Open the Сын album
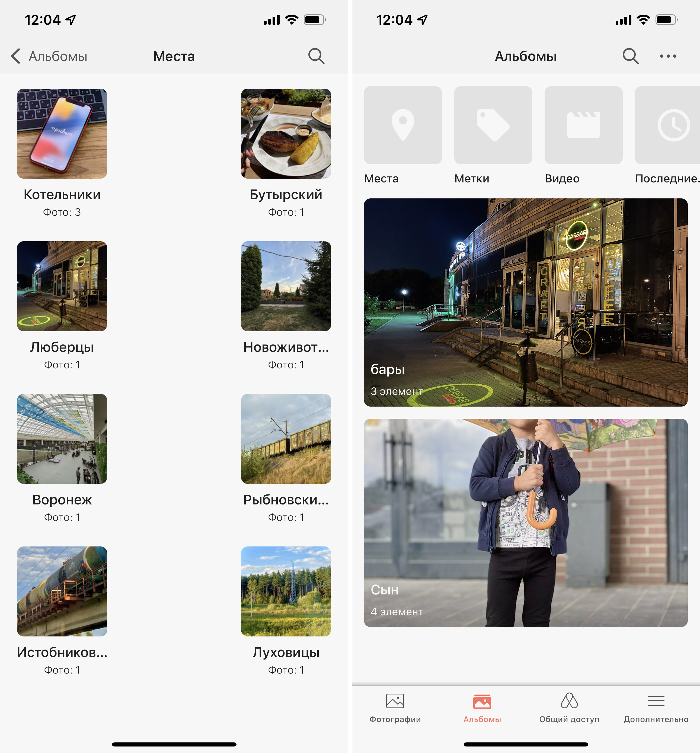The image size is (700, 753). click(525, 522)
